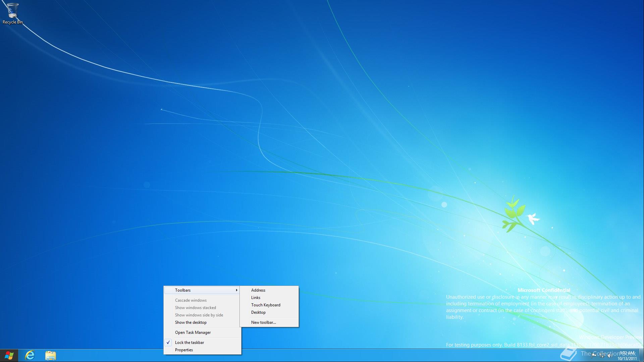Launch Internet Explorer from the taskbar

click(30, 355)
